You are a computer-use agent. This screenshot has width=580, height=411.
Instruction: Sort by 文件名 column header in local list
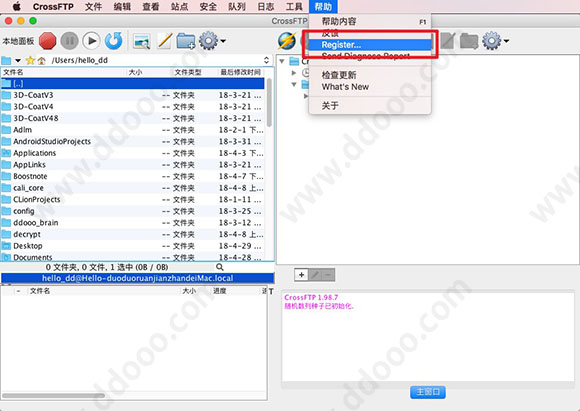[64, 72]
